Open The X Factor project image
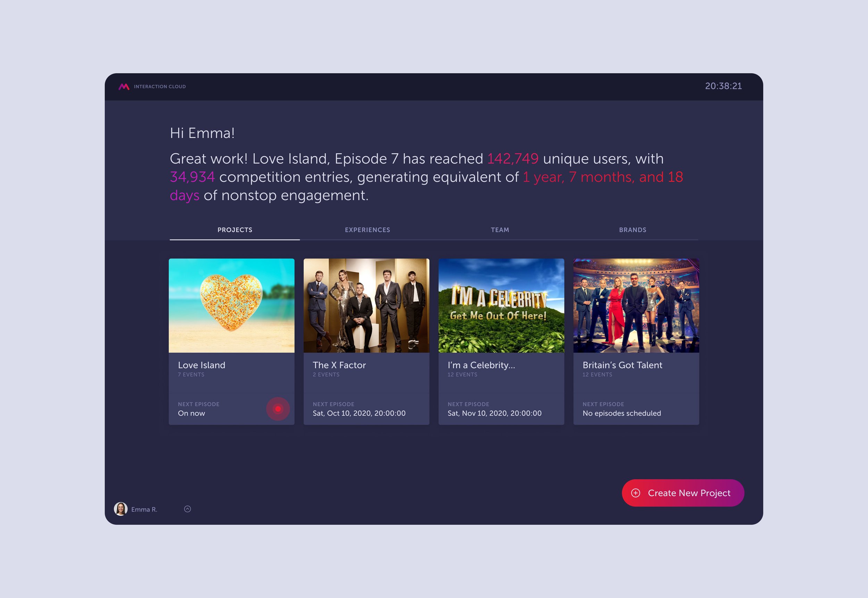868x598 pixels. (x=366, y=305)
